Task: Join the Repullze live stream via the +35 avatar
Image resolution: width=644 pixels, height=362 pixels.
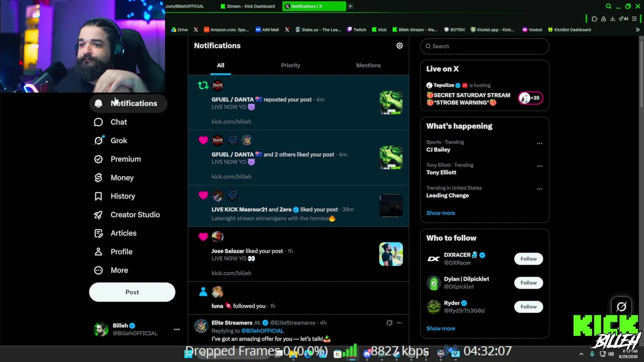Action: (x=530, y=98)
